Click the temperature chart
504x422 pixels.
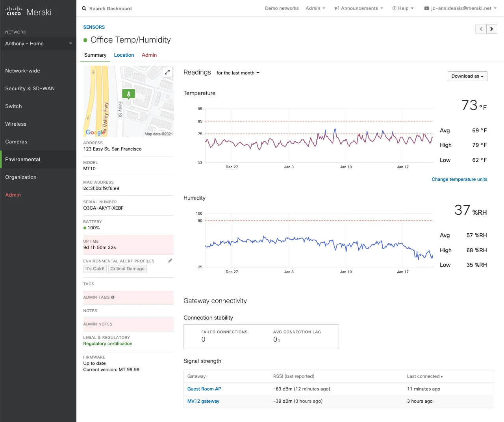click(x=319, y=136)
